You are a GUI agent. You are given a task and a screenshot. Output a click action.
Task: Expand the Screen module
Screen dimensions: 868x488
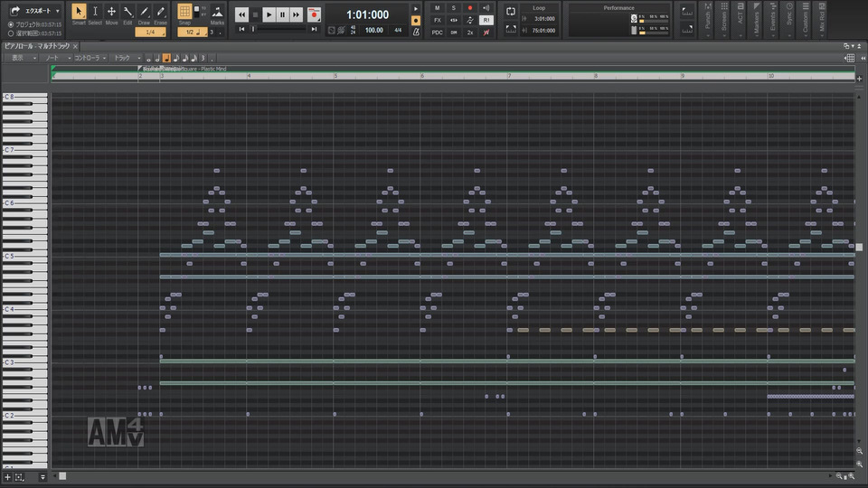tap(724, 18)
